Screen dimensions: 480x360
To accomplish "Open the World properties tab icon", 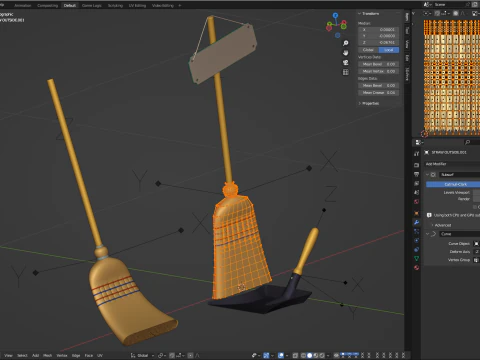I will click(416, 202).
